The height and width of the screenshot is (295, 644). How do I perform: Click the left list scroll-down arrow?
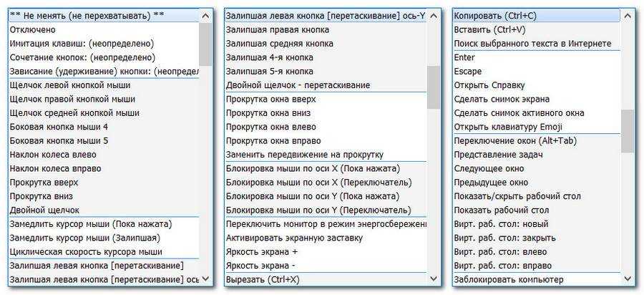(x=205, y=279)
